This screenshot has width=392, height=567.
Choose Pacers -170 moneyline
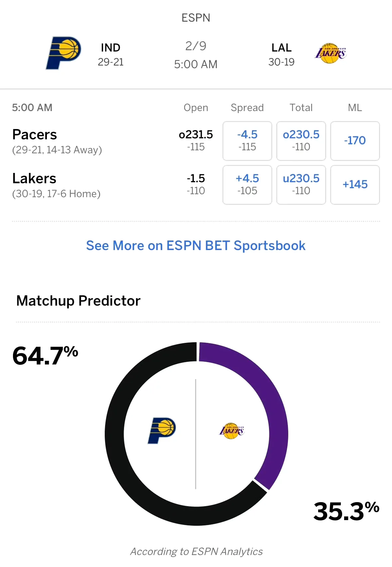355,141
